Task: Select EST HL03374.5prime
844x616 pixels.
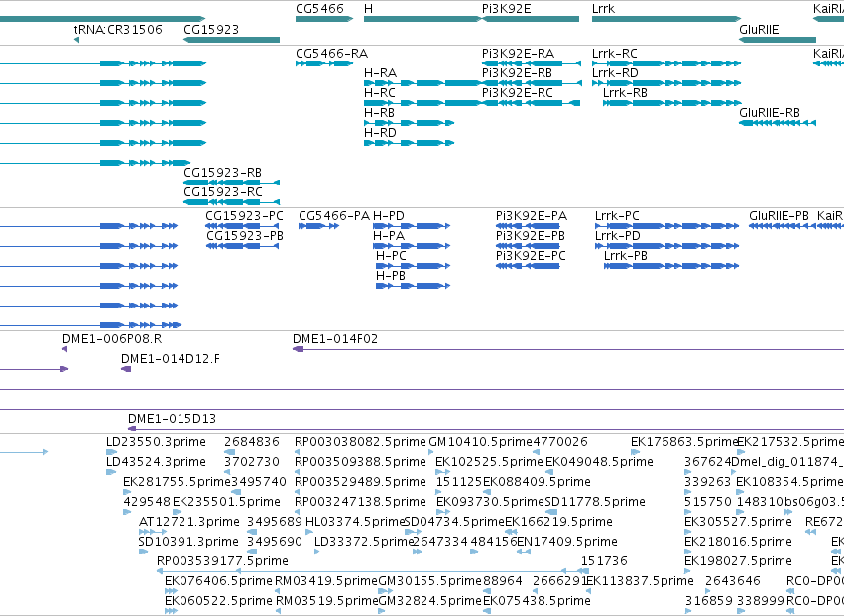Action: point(307,532)
